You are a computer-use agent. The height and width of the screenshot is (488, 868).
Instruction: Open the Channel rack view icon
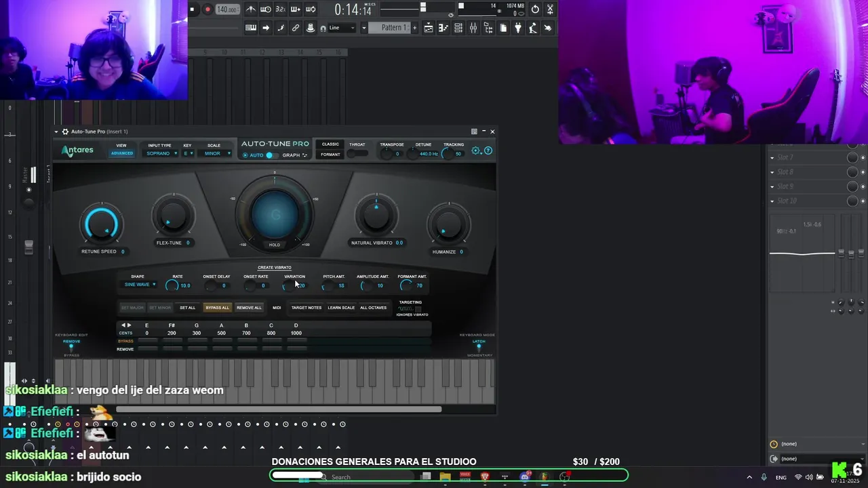point(458,28)
